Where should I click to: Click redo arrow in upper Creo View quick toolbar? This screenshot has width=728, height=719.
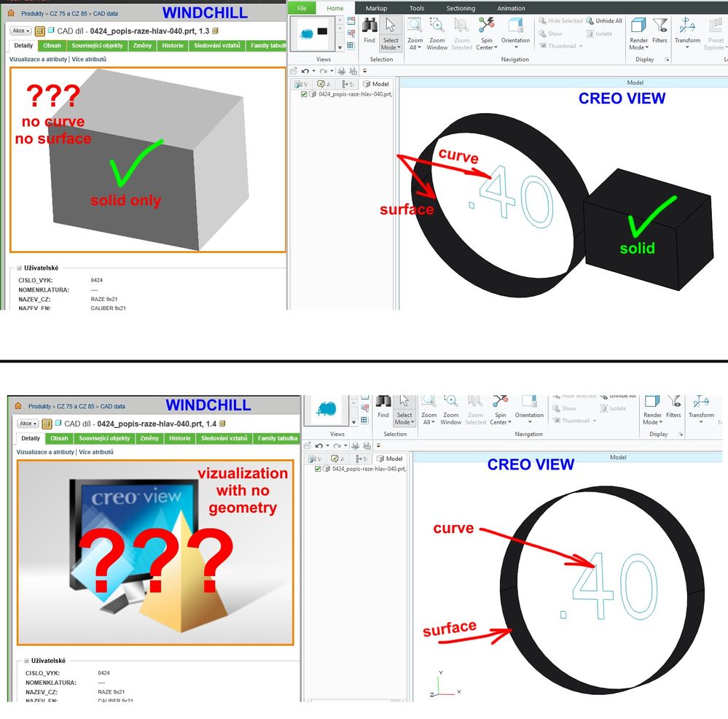click(323, 71)
